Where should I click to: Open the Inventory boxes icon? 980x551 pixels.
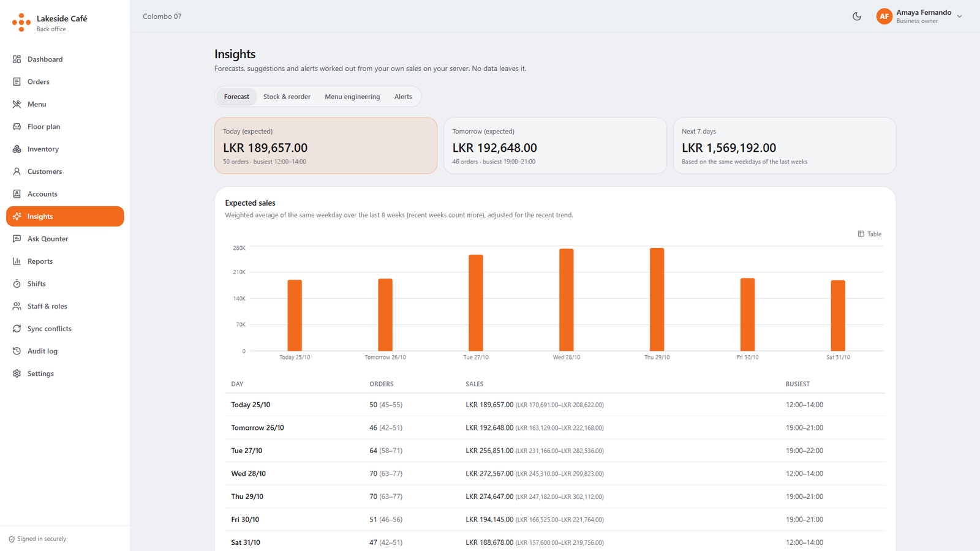click(x=17, y=149)
